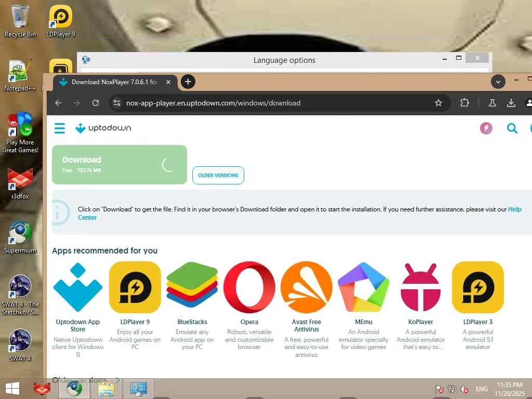Open the LDPlayer 9 desktop shortcut
Image resolution: width=532 pixels, height=399 pixels.
61,21
